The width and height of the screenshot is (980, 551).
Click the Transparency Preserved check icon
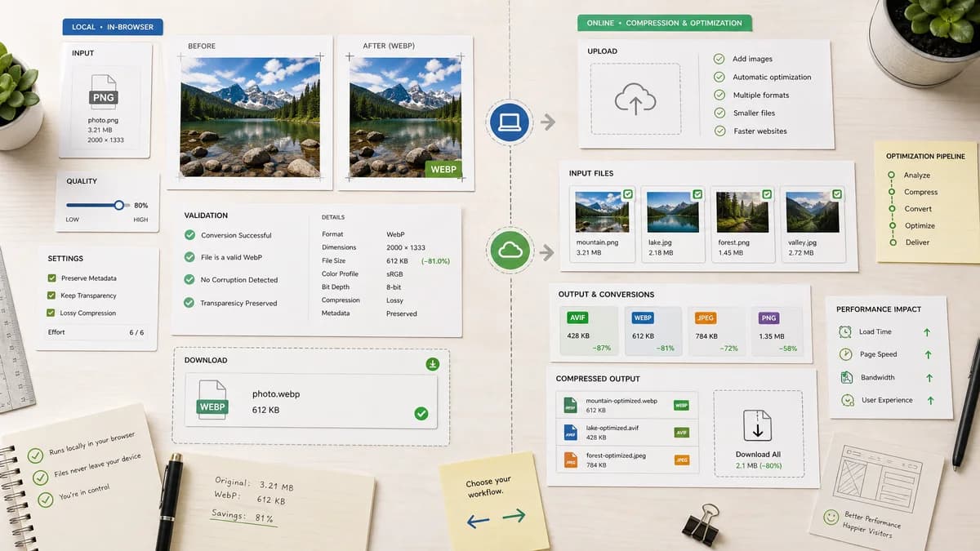click(189, 303)
